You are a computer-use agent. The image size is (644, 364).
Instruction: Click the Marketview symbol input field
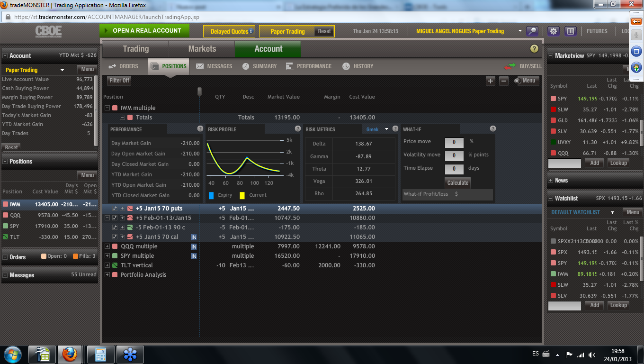point(564,164)
